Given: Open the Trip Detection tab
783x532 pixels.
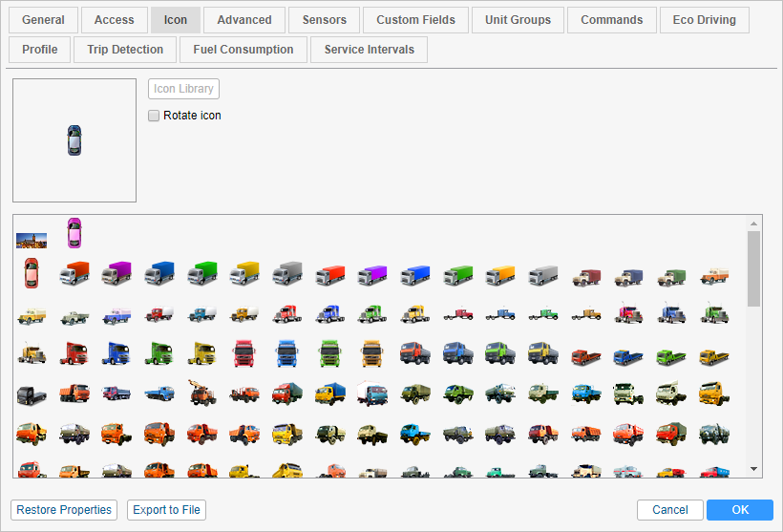Looking at the screenshot, I should [125, 50].
